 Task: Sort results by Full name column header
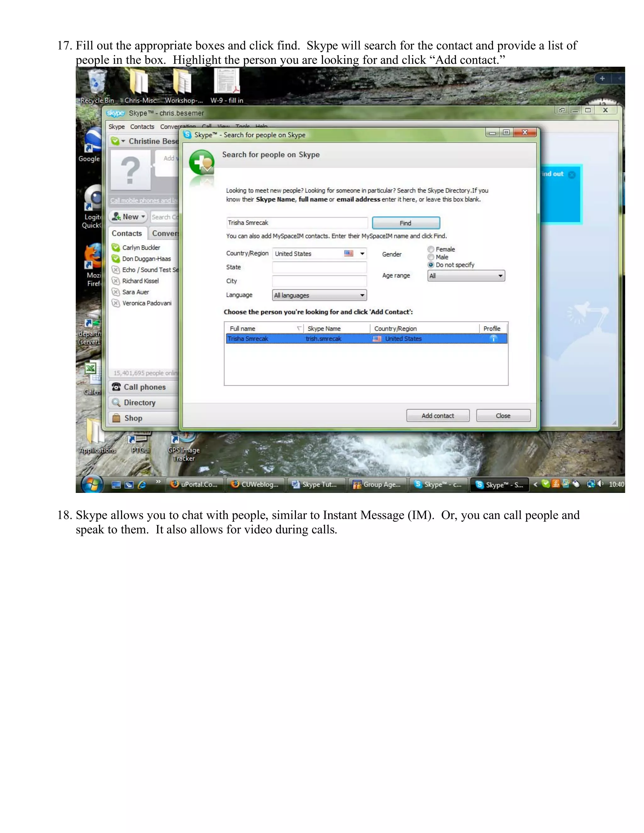[264, 328]
